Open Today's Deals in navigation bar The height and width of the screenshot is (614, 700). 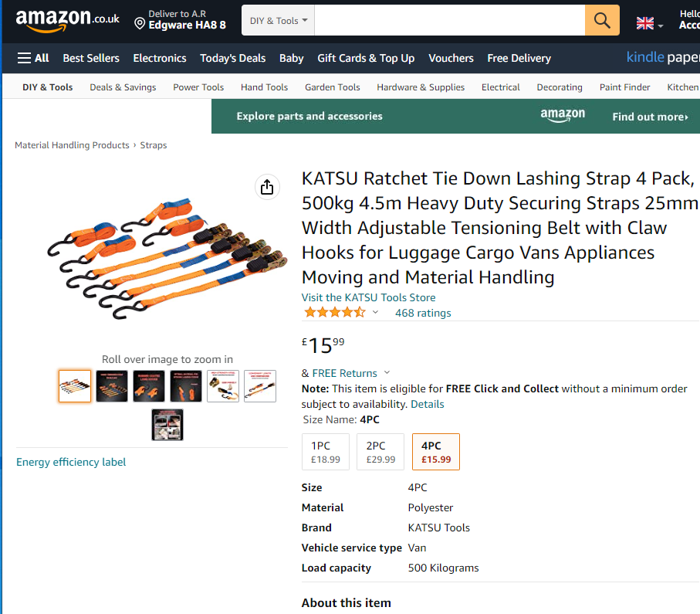(232, 58)
